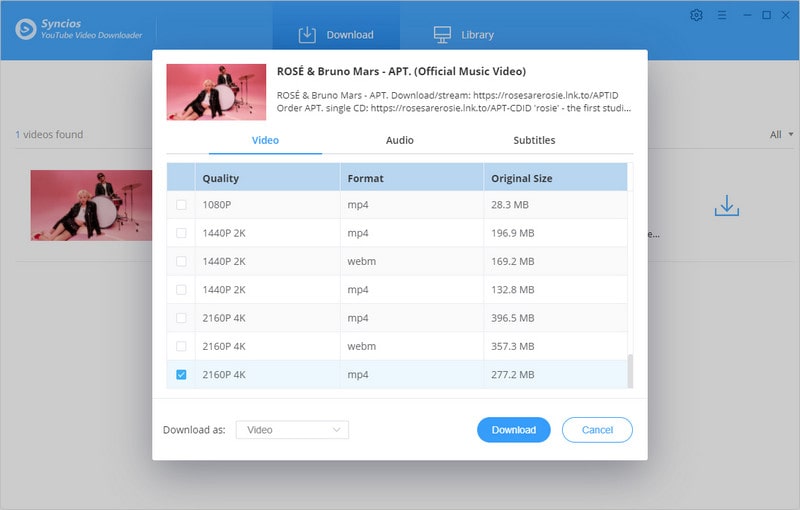The height and width of the screenshot is (510, 800).
Task: Minimize the Syncios window
Action: point(747,15)
